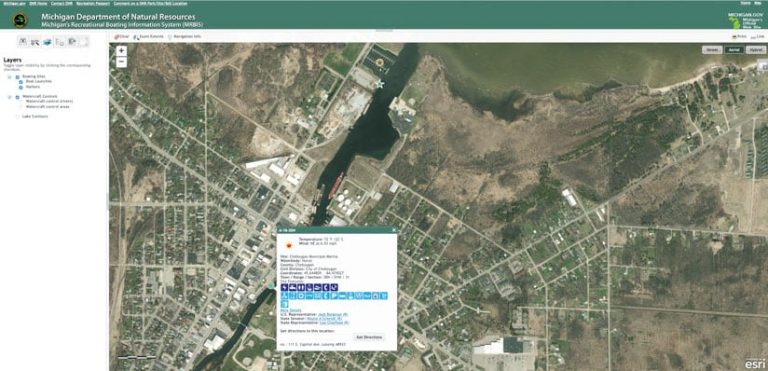Click the Coordinates line in the popup

click(x=312, y=273)
